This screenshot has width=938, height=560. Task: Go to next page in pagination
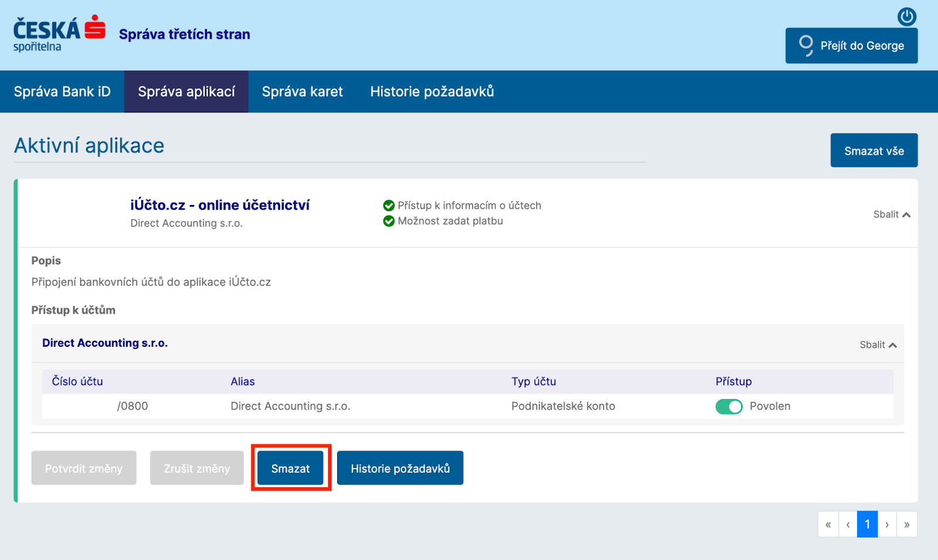click(887, 524)
